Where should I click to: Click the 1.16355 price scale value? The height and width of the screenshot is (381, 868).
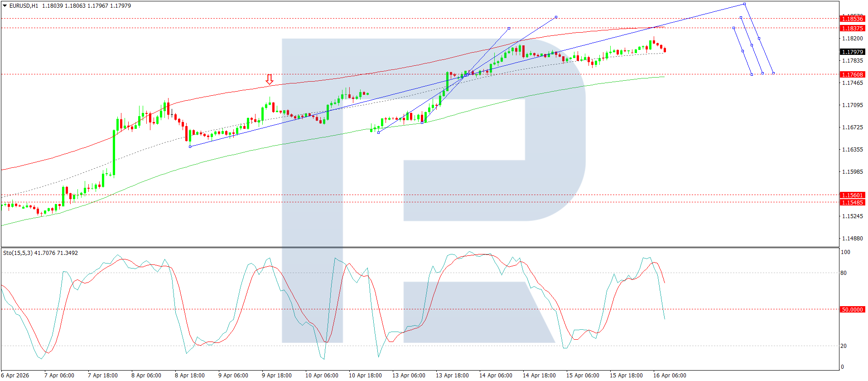[852, 150]
